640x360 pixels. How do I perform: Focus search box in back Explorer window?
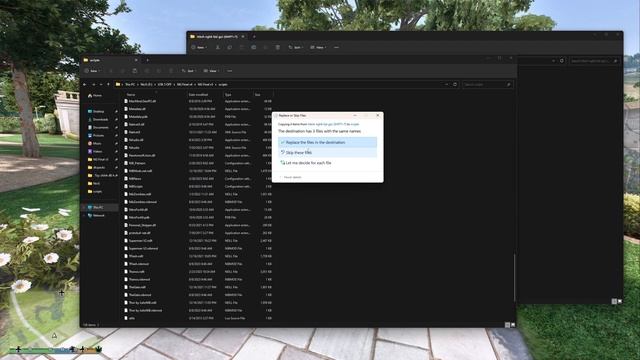point(594,61)
